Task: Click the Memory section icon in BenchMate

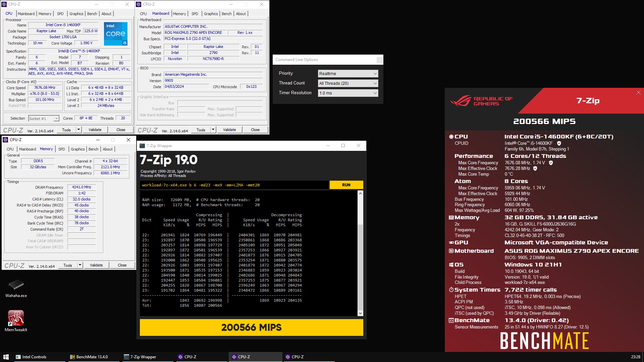Action: click(x=451, y=218)
